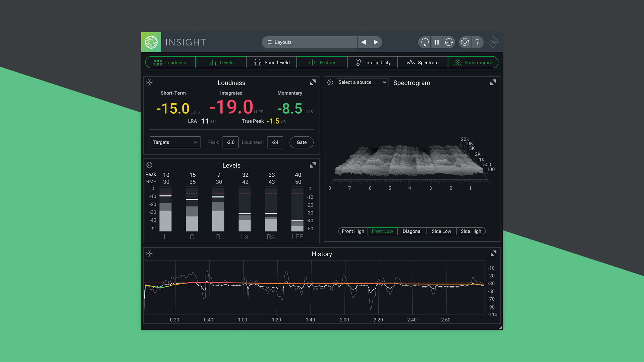
Task: Expand the Spectrogram panel to full view
Action: [x=493, y=82]
